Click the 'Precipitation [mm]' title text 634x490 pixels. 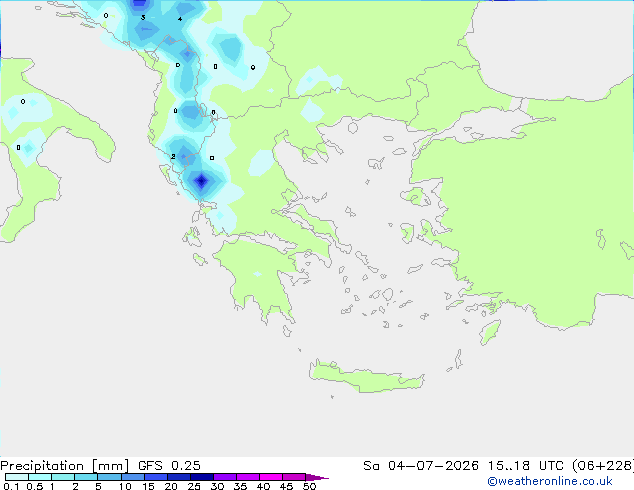point(65,466)
